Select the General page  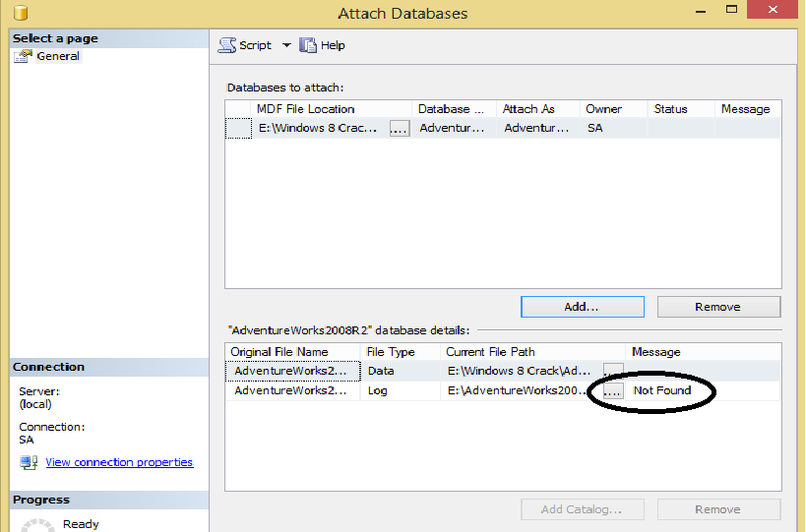58,56
